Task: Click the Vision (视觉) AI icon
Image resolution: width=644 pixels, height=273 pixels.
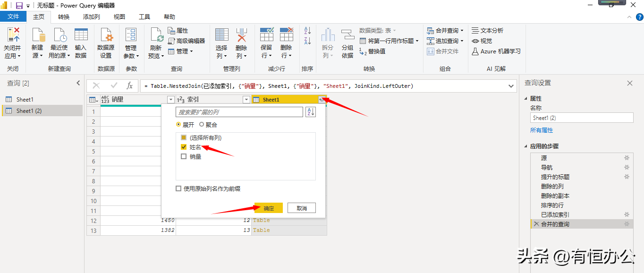Action: [x=475, y=41]
